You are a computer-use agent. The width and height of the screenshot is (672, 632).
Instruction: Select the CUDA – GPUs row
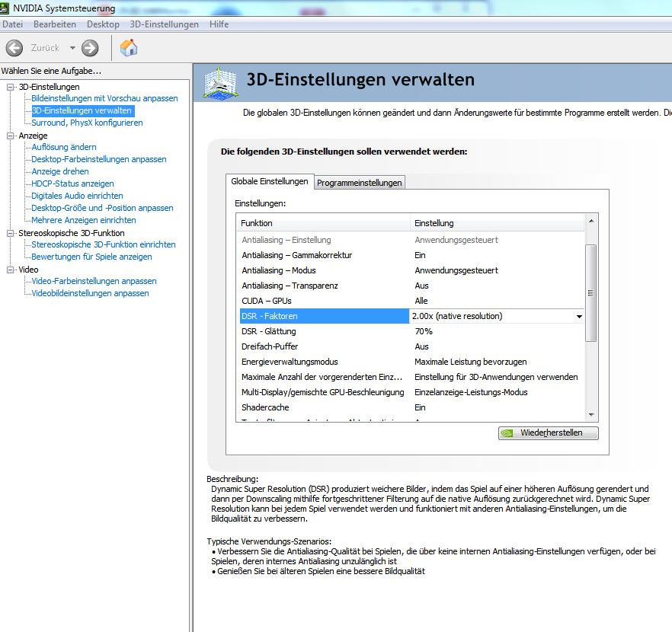point(411,301)
